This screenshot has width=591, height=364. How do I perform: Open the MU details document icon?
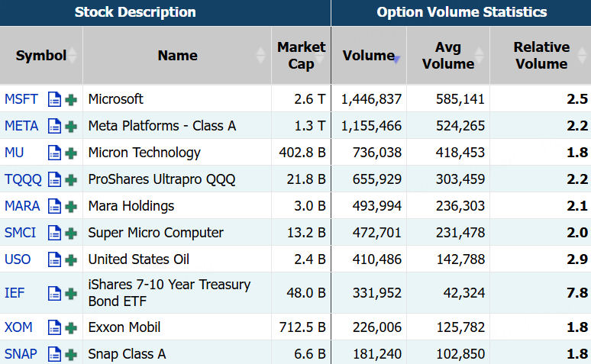pyautogui.click(x=54, y=153)
